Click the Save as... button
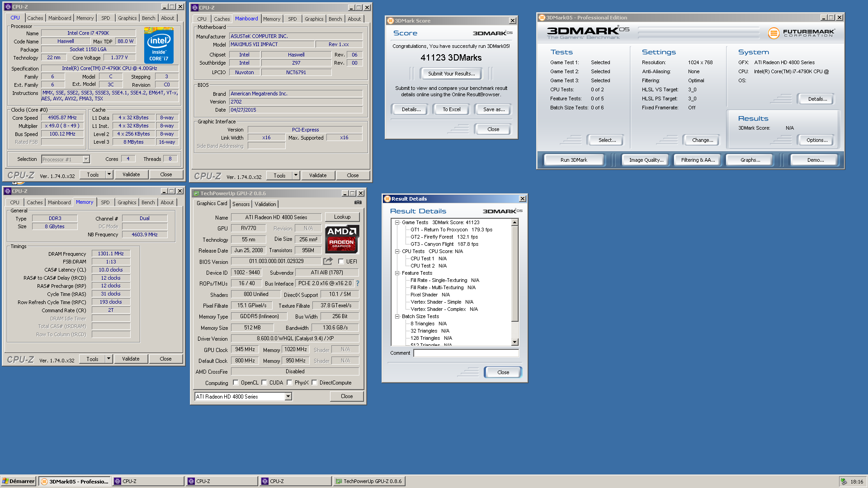 point(494,109)
